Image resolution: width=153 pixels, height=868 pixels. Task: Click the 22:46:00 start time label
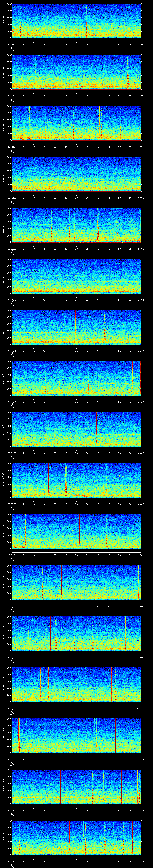click(x=12, y=44)
